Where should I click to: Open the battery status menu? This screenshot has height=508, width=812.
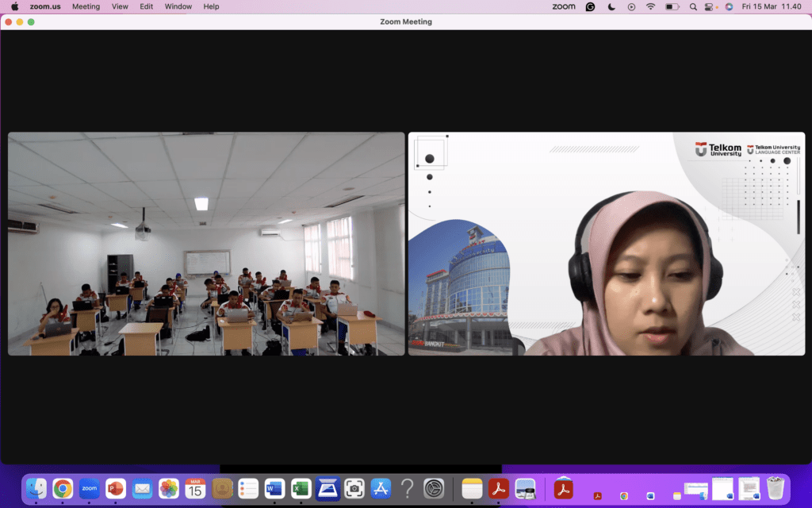click(x=673, y=6)
